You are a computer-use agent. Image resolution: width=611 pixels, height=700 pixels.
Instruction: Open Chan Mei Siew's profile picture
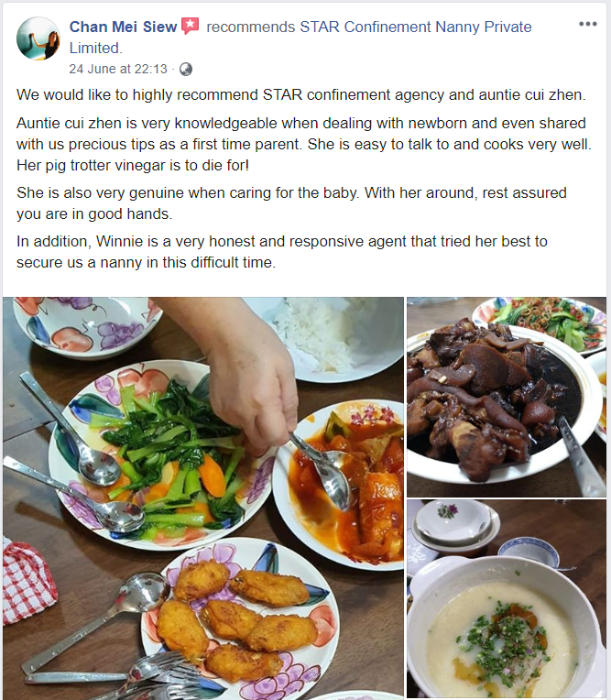(38, 38)
